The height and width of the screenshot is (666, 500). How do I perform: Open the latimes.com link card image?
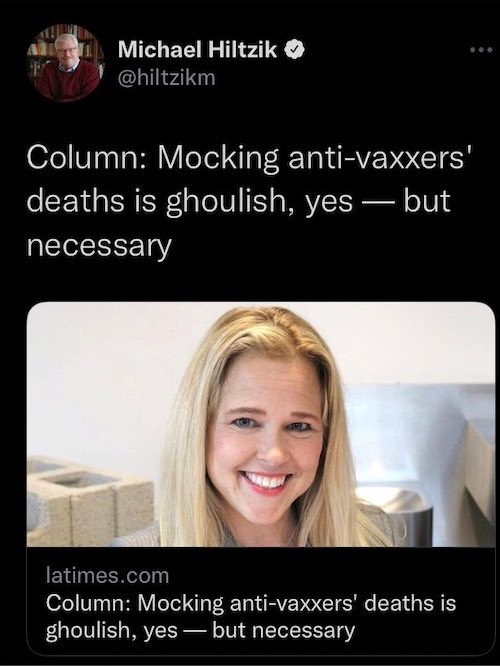click(261, 424)
